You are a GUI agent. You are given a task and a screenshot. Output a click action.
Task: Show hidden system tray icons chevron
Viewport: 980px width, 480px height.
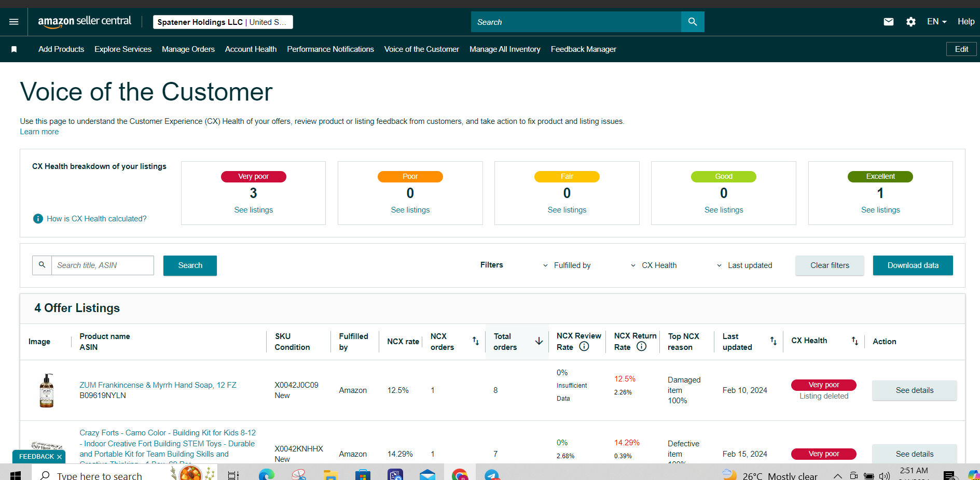[837, 476]
